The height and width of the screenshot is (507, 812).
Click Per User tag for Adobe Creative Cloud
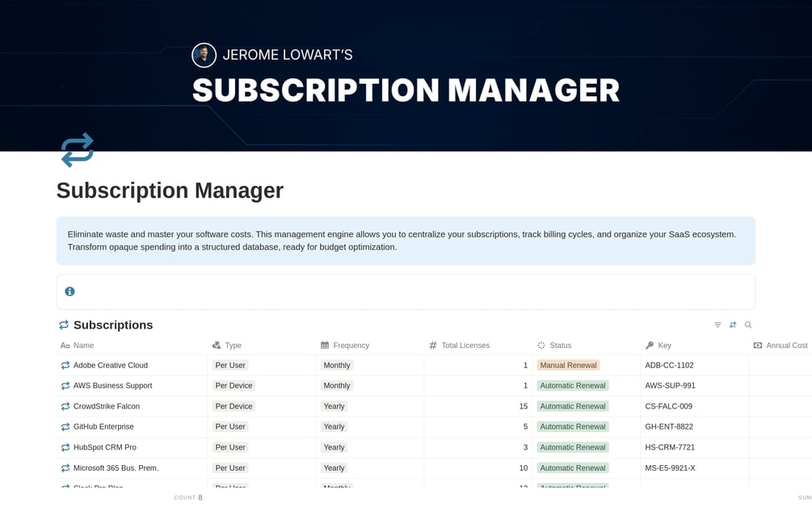pos(230,365)
